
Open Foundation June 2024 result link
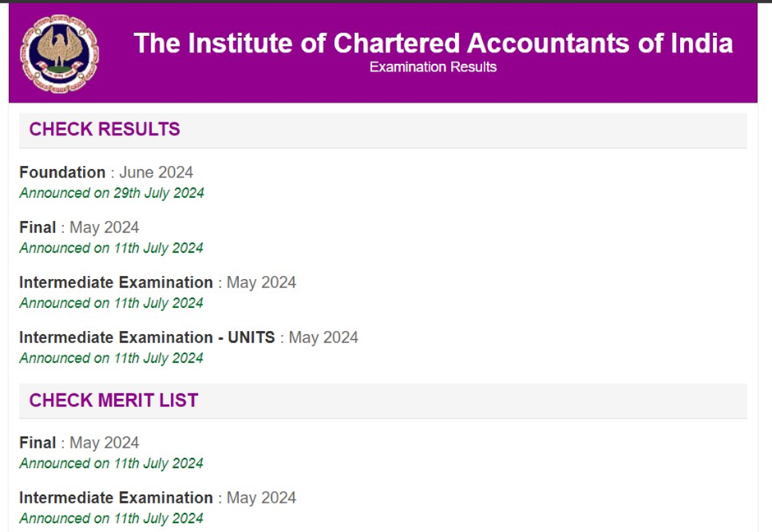point(62,172)
